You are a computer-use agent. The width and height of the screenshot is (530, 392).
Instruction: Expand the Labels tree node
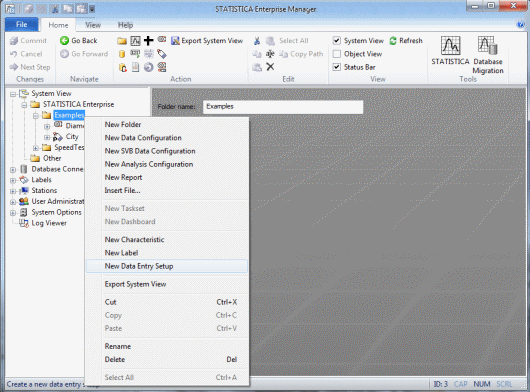click(13, 180)
